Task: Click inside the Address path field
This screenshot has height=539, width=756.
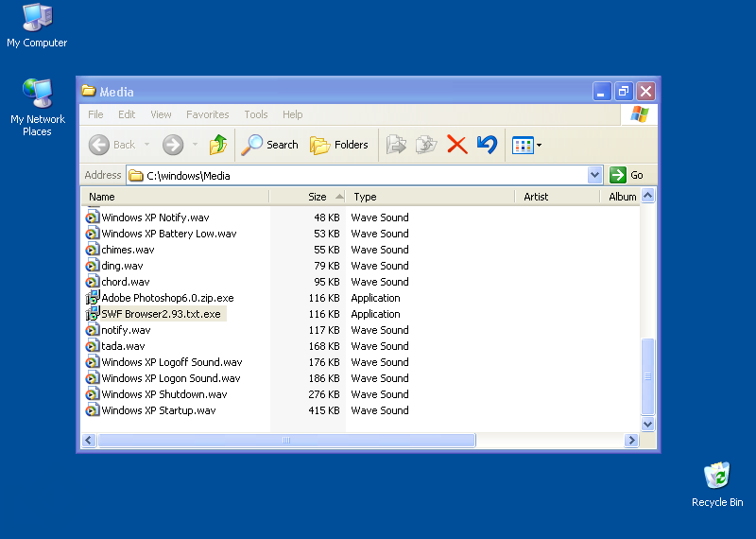Action: click(357, 175)
